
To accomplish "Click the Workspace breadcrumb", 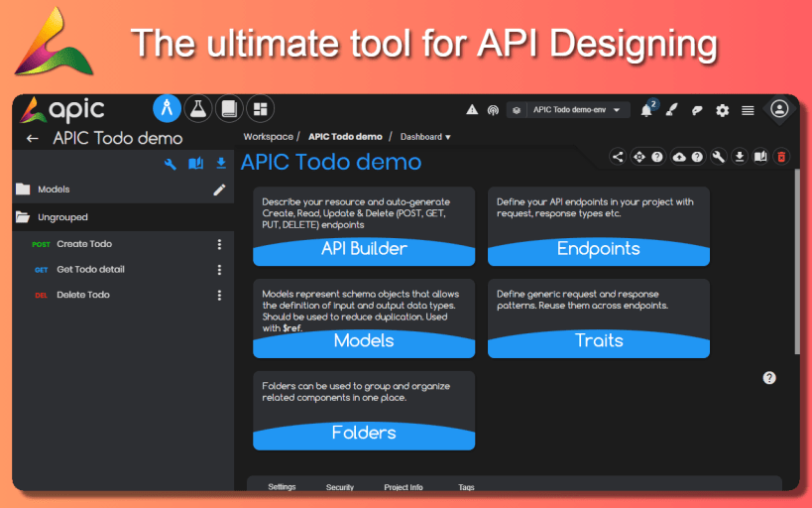I will 269,137.
